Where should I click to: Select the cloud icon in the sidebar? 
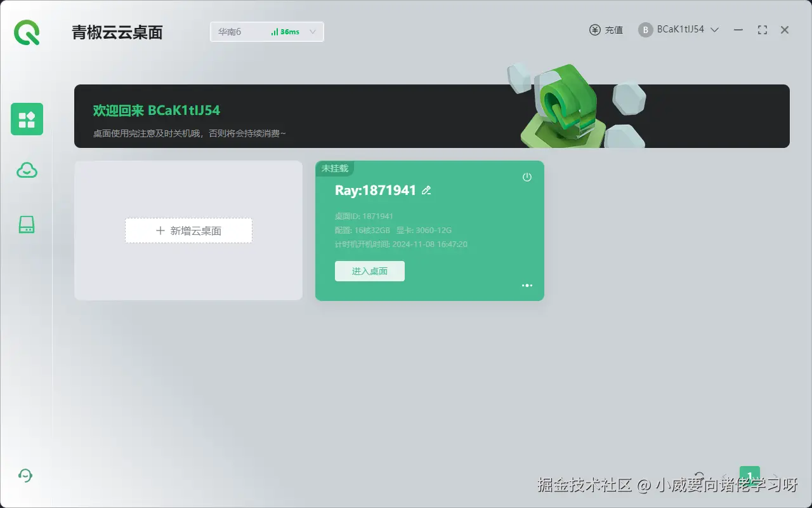pos(26,170)
